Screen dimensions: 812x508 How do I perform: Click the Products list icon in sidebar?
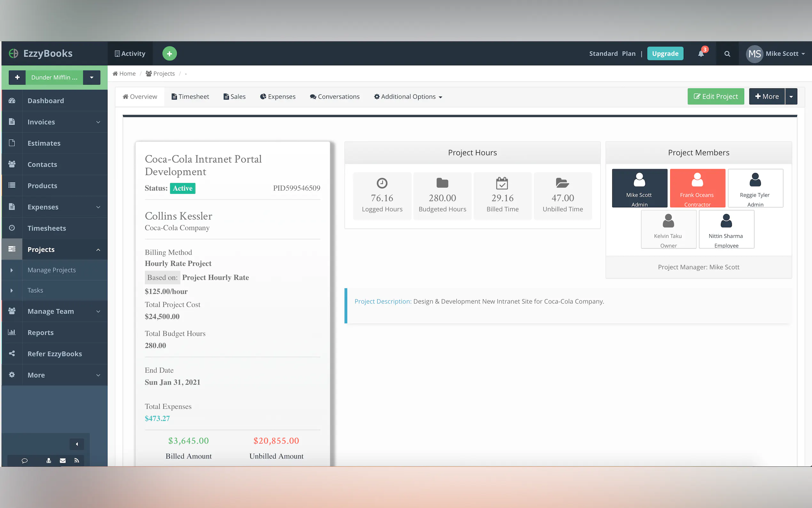(x=12, y=185)
